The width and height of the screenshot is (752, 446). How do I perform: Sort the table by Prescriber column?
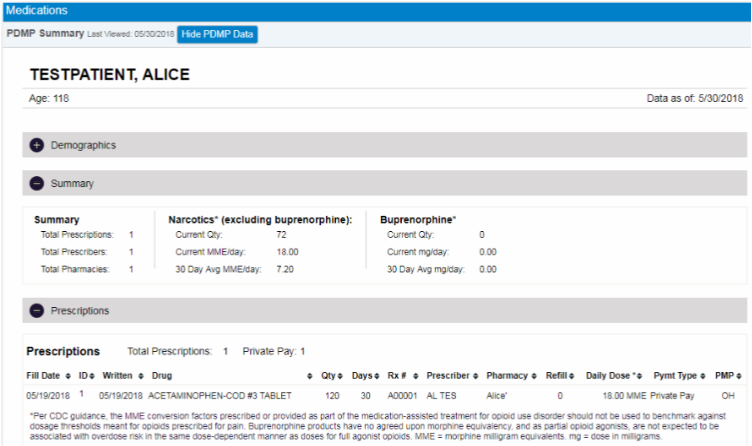pos(451,376)
